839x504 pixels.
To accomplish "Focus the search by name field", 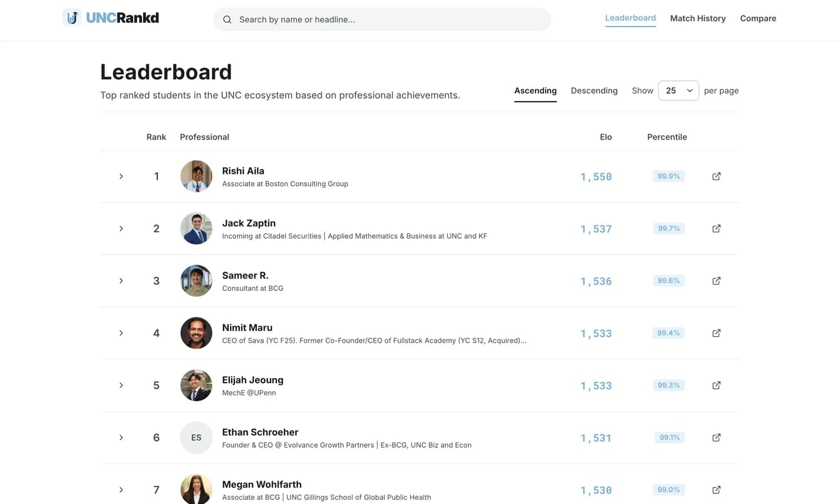I will pos(382,19).
